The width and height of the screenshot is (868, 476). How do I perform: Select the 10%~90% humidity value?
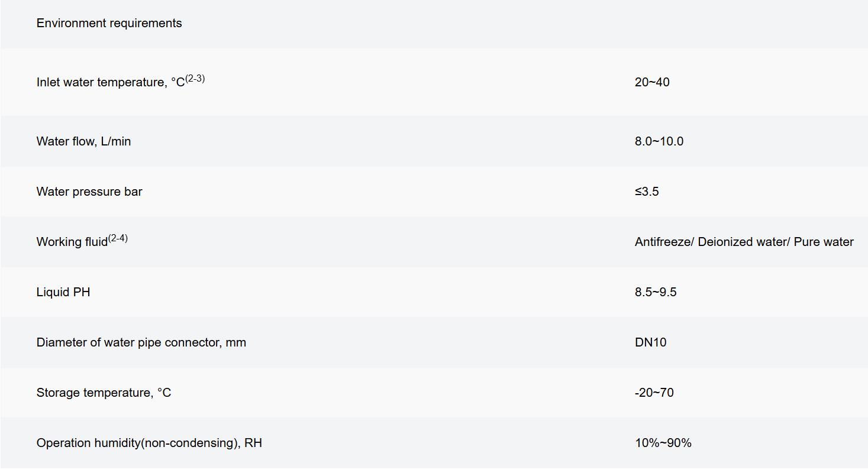pyautogui.click(x=663, y=443)
